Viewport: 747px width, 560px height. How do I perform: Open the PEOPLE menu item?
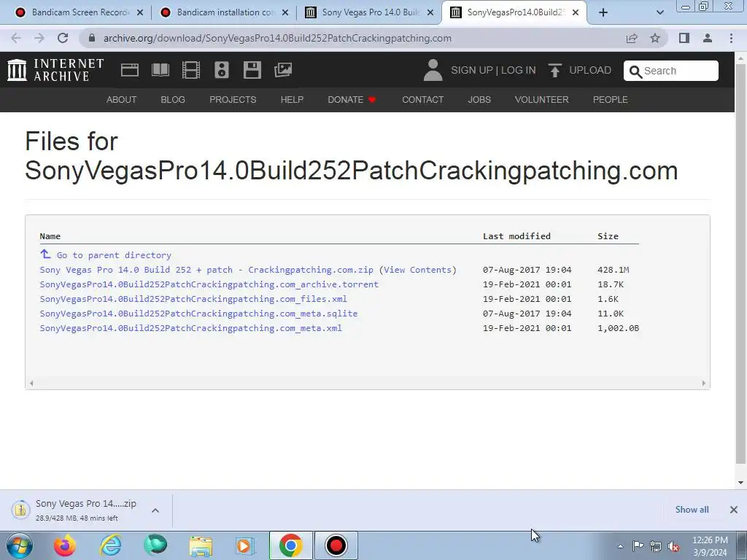coord(611,99)
